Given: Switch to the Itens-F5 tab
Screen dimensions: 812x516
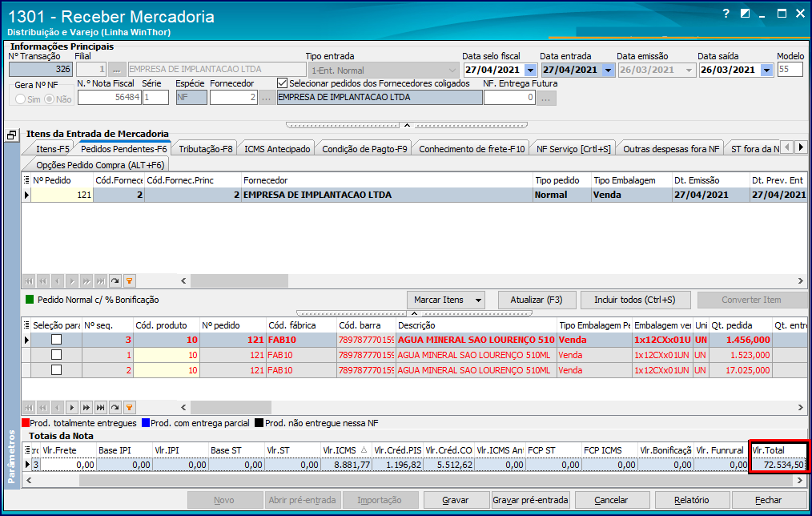Looking at the screenshot, I should (52, 149).
